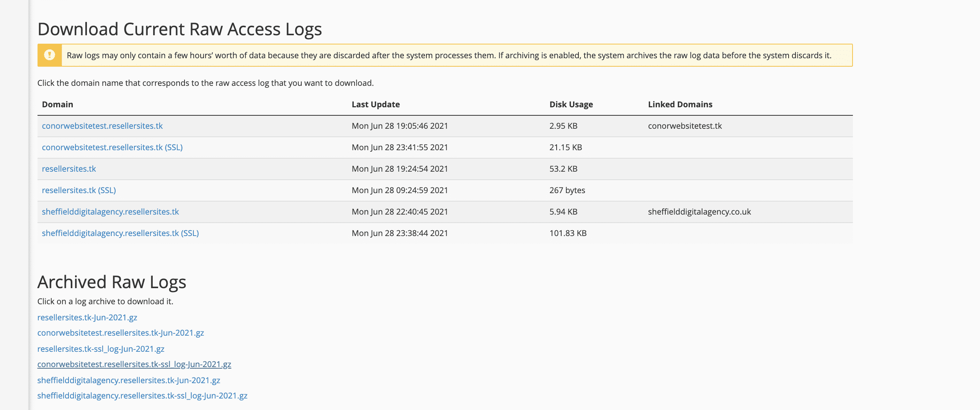The image size is (980, 410).
Task: Click the Disk Usage column header
Action: point(571,105)
